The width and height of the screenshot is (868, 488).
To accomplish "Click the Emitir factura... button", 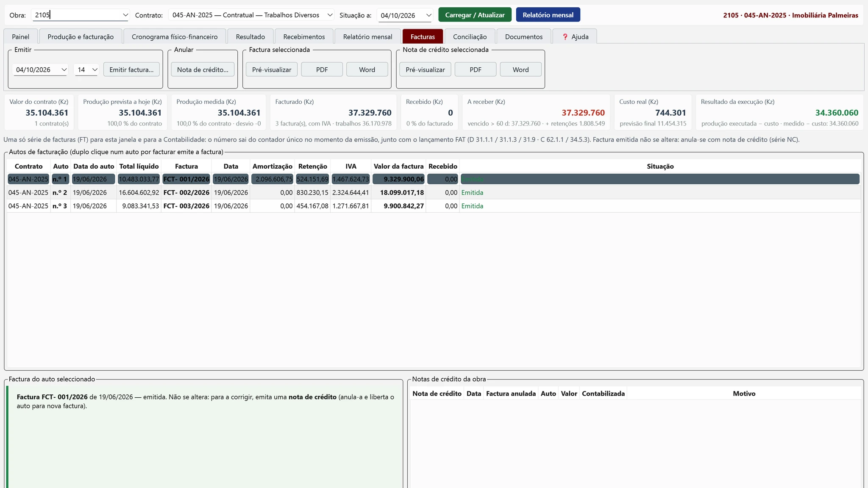I will (x=131, y=69).
